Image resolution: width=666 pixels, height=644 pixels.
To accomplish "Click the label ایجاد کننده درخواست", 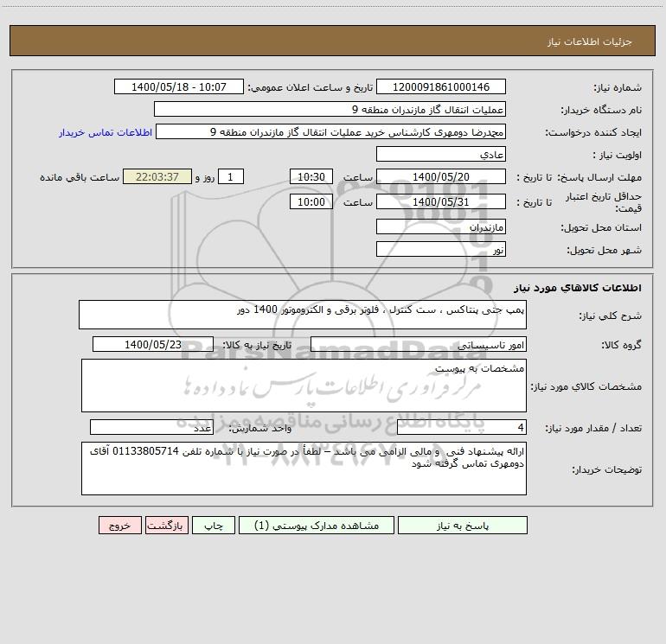I will point(593,132).
